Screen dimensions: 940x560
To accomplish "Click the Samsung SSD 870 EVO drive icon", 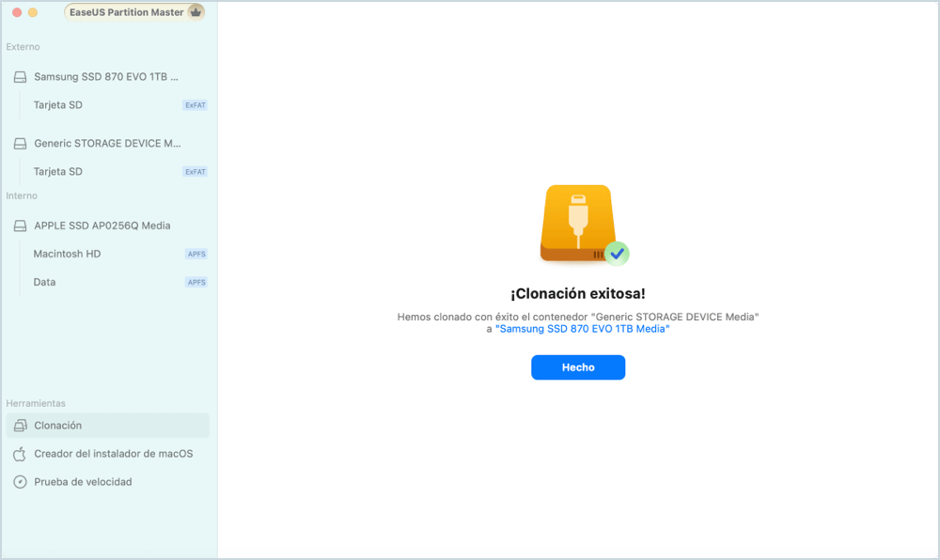I will (x=21, y=77).
